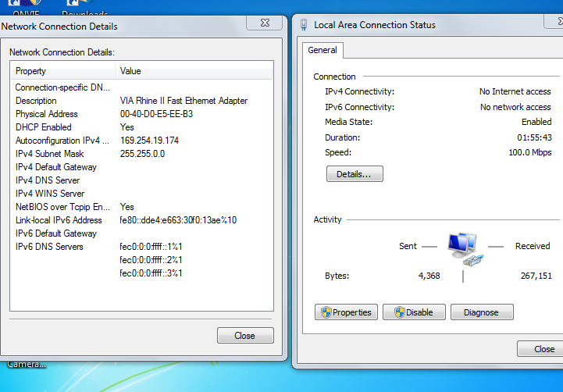Run Diagnose on the connection
Screen dimensions: 563x392
(x=481, y=312)
